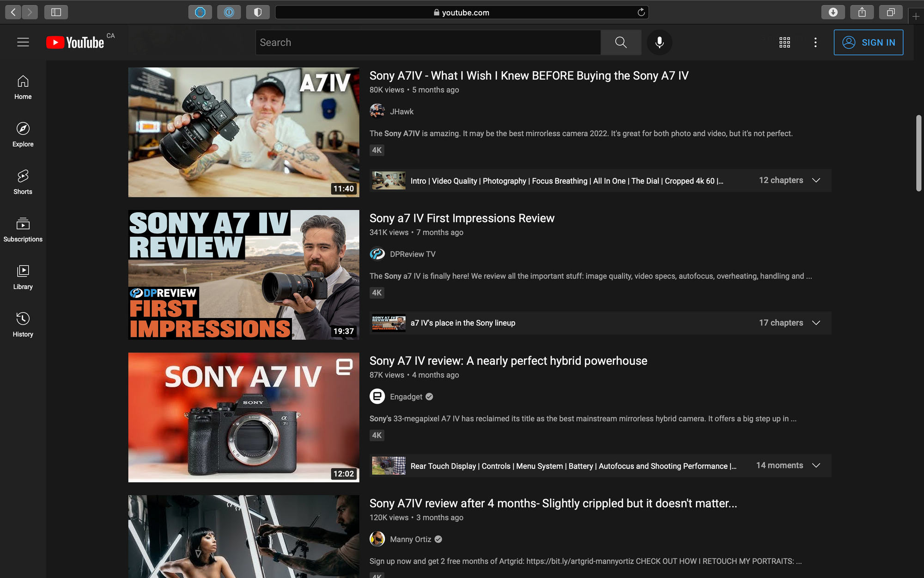Image resolution: width=924 pixels, height=578 pixels.
Task: Open the Manny Ortiz channel avatar
Action: point(377,539)
